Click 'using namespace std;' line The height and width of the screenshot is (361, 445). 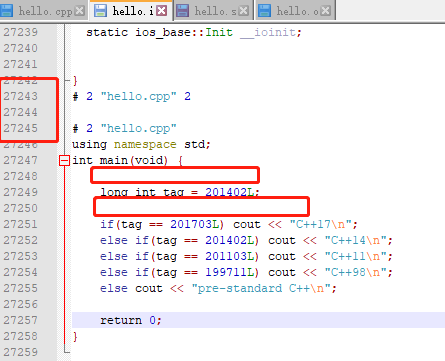tap(141, 144)
